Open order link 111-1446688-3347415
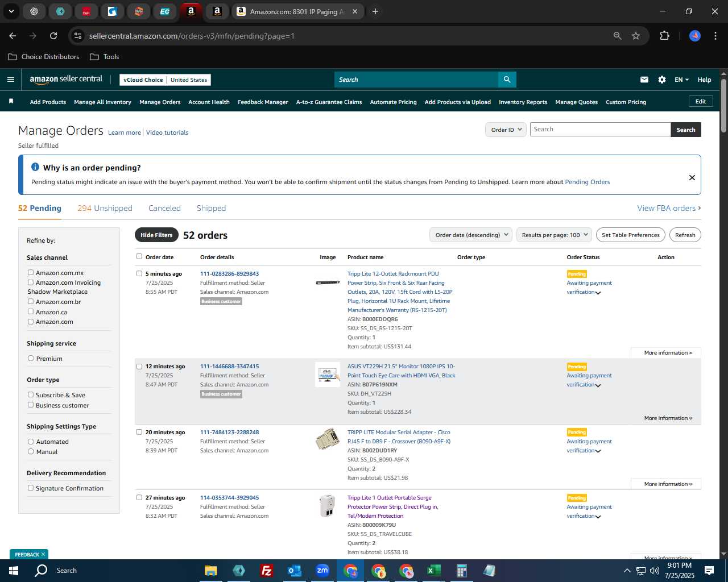This screenshot has width=728, height=582. click(229, 366)
